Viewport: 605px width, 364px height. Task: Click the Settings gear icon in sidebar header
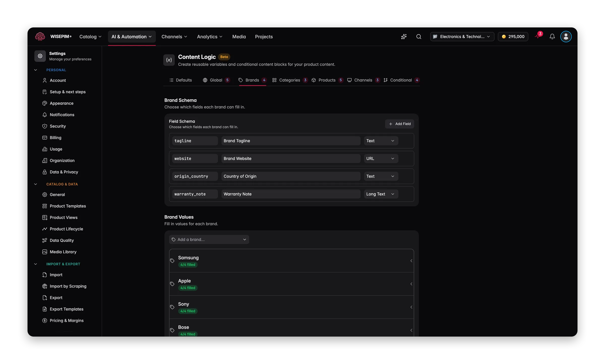coord(40,56)
